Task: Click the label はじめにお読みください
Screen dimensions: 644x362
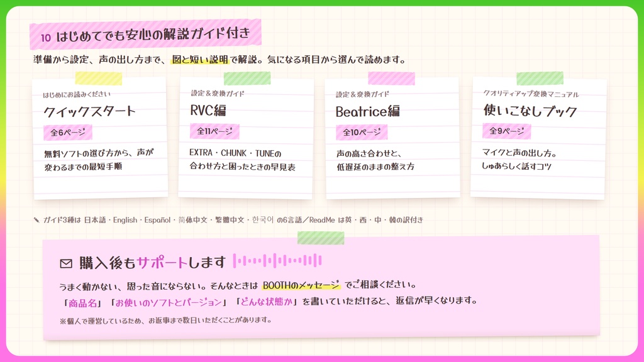Action: [x=77, y=94]
